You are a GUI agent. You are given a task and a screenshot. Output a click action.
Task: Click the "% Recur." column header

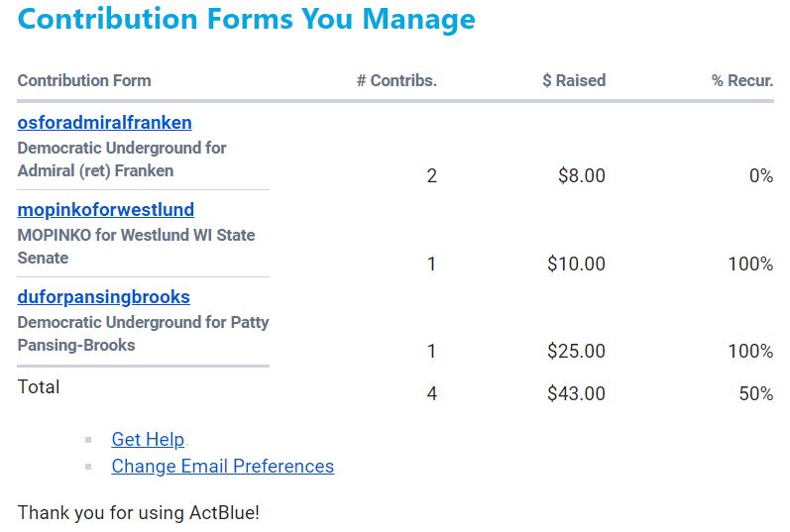tap(741, 81)
